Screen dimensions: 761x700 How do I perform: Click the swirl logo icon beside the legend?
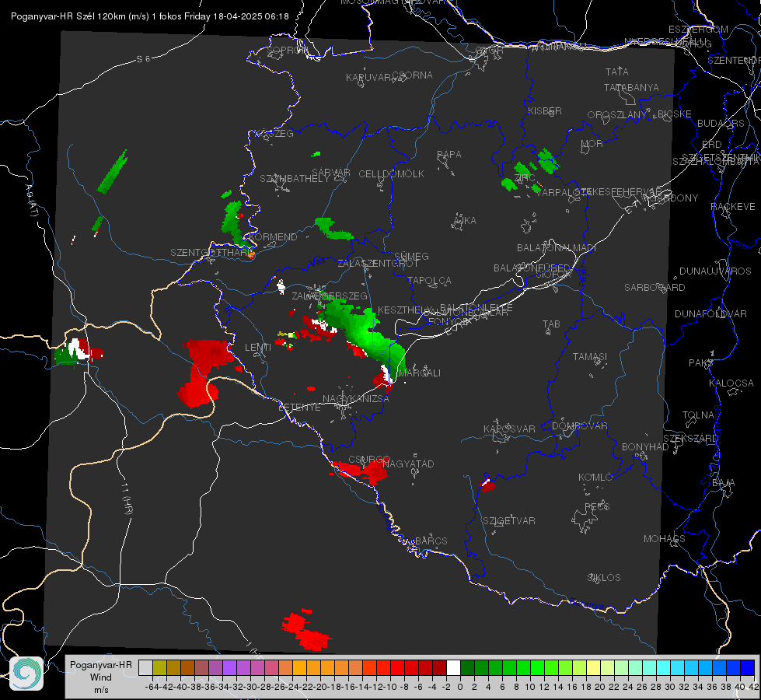tap(26, 674)
